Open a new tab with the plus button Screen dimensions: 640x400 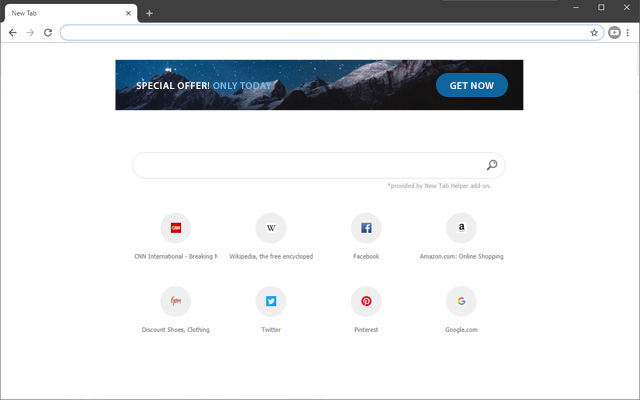pyautogui.click(x=149, y=13)
